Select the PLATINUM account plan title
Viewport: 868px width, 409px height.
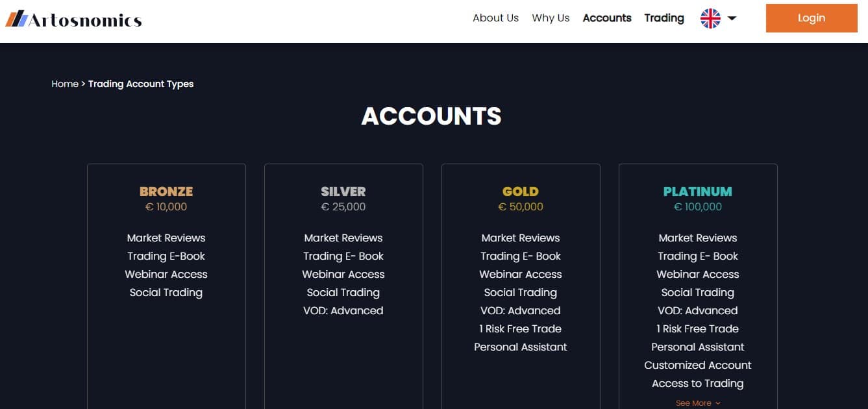pos(697,191)
